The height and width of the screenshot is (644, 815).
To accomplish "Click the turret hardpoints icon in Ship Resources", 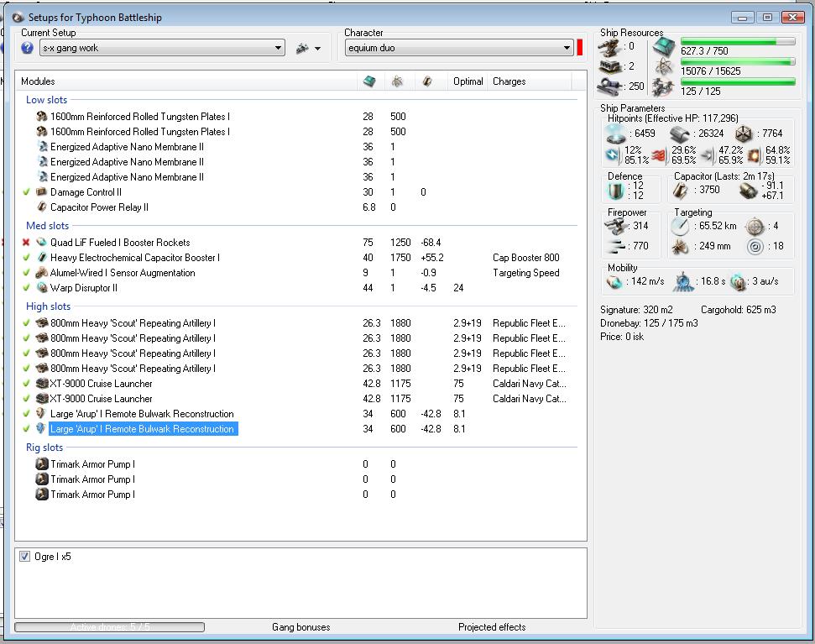I will point(609,48).
